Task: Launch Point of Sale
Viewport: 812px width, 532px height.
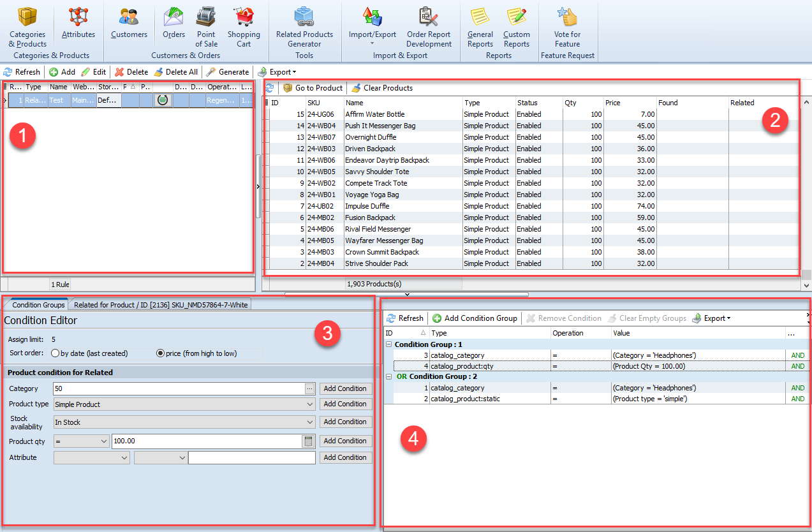Action: click(206, 27)
